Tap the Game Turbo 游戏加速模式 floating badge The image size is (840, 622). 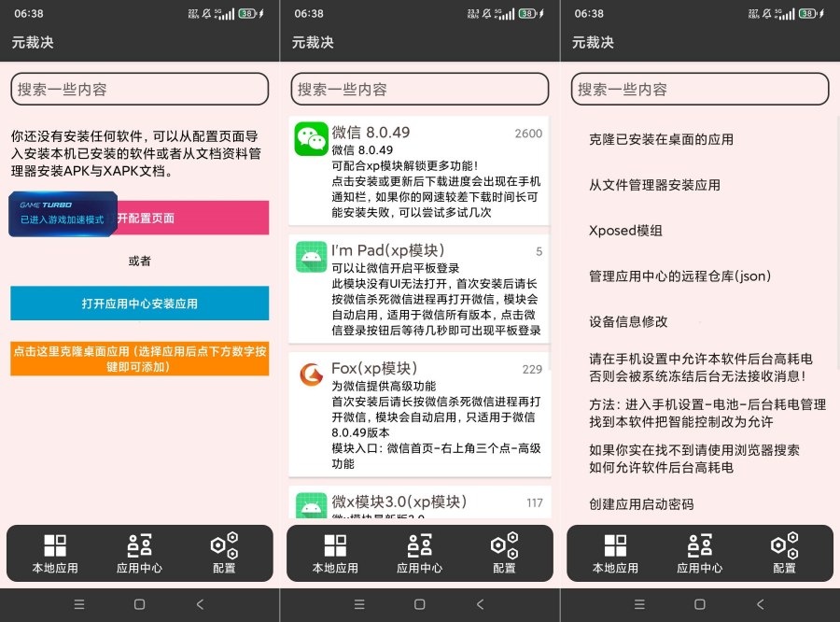tap(62, 214)
